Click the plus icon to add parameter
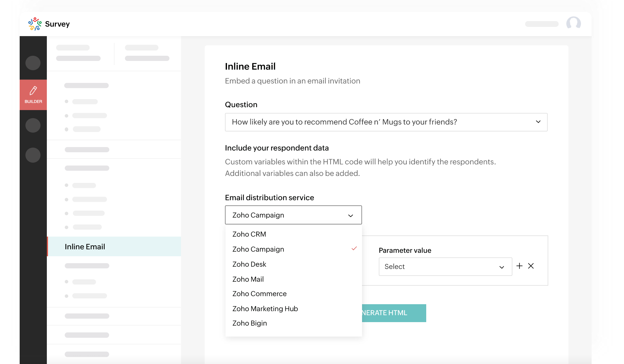624x364 pixels. (x=519, y=266)
